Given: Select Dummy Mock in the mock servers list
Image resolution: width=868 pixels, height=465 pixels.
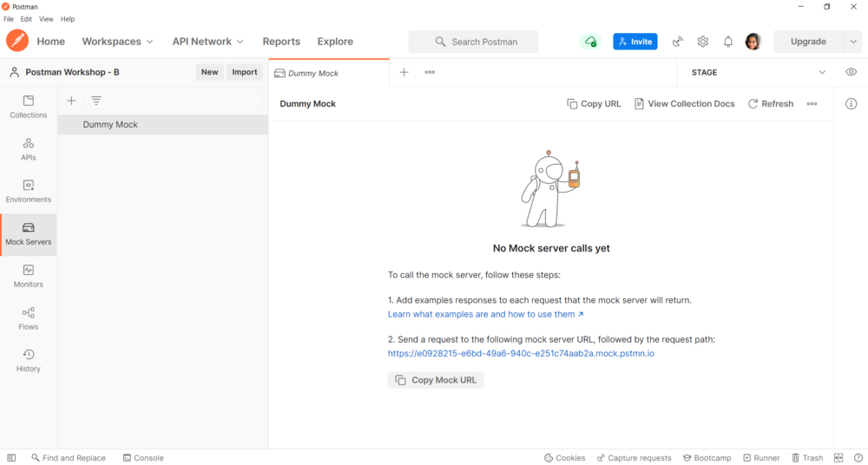Looking at the screenshot, I should point(110,125).
